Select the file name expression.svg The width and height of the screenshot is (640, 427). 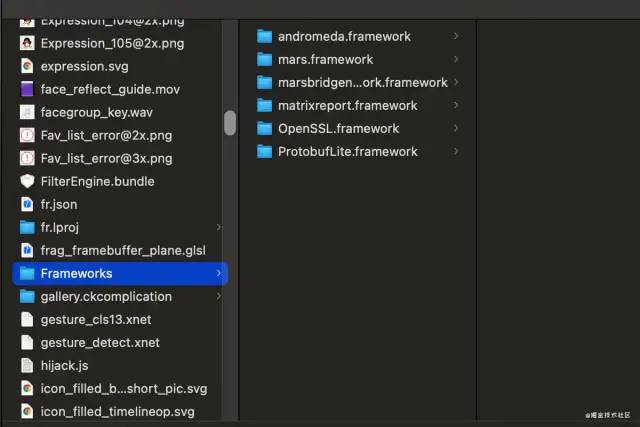(x=84, y=66)
